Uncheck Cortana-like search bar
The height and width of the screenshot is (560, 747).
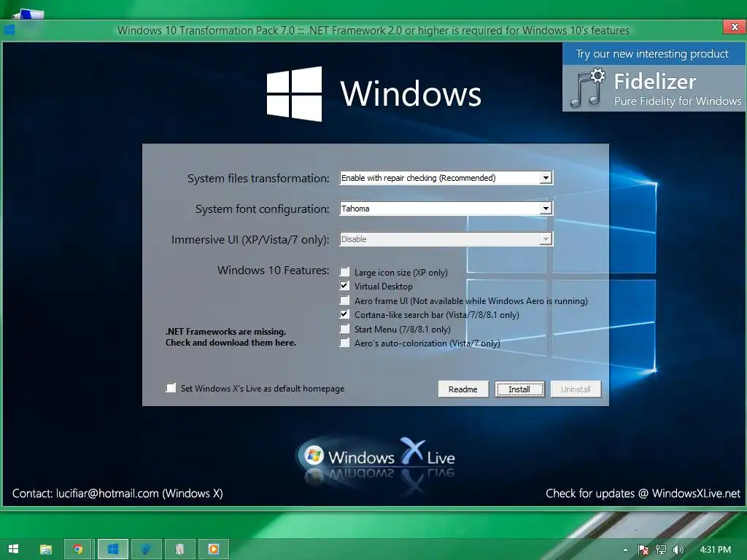344,314
